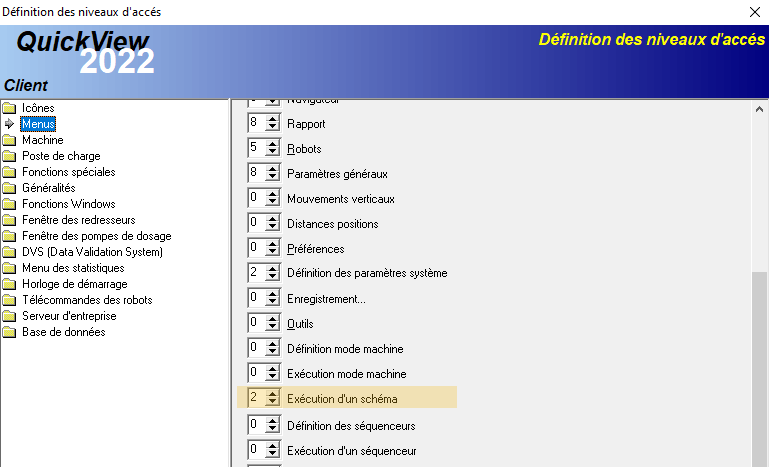Click the Exécution d'un schéma level field
This screenshot has width=769, height=467.
[x=256, y=397]
